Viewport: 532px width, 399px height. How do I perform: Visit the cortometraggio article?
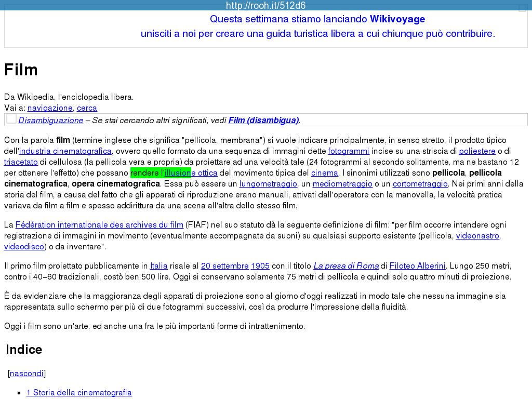pos(420,184)
